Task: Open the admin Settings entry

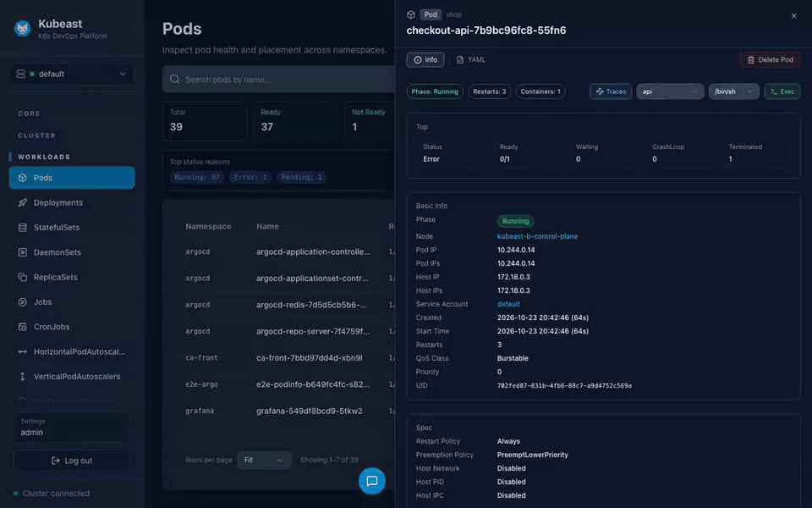Action: coord(72,428)
